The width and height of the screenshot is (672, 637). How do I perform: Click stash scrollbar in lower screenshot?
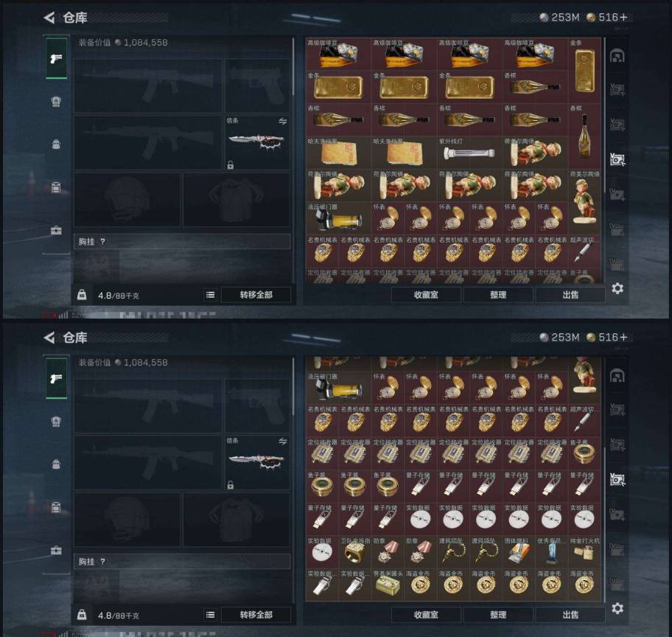pyautogui.click(x=604, y=523)
